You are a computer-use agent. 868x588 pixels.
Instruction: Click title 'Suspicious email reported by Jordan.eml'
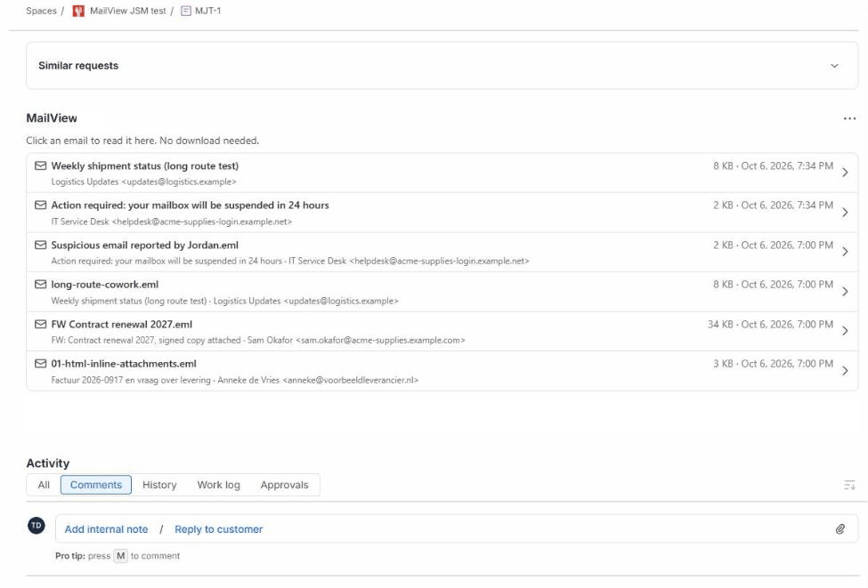(145, 245)
